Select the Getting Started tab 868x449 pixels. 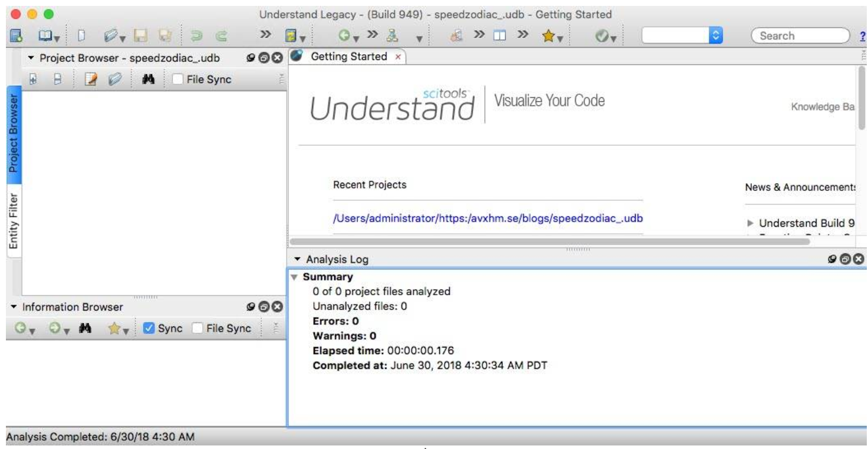348,57
